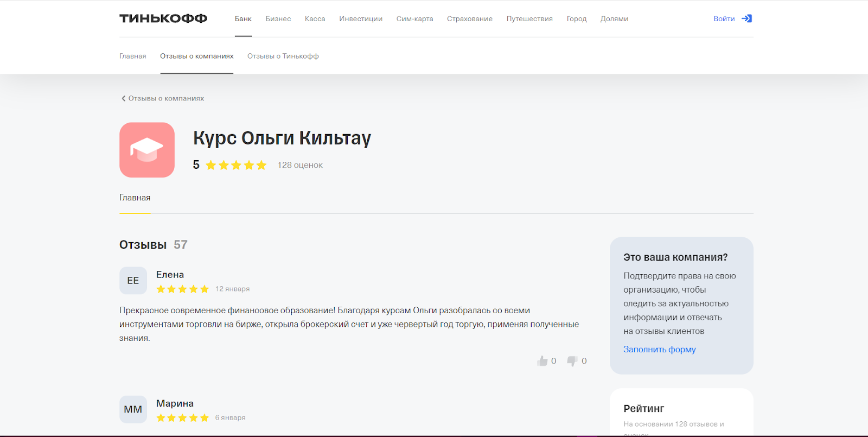Viewport: 868px width, 437px height.
Task: Click the Тинькофф logo
Action: point(163,18)
